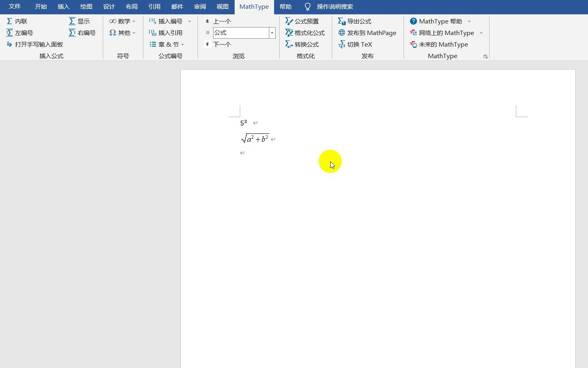The height and width of the screenshot is (368, 588).
Task: Open the 文件 menu
Action: pos(15,7)
